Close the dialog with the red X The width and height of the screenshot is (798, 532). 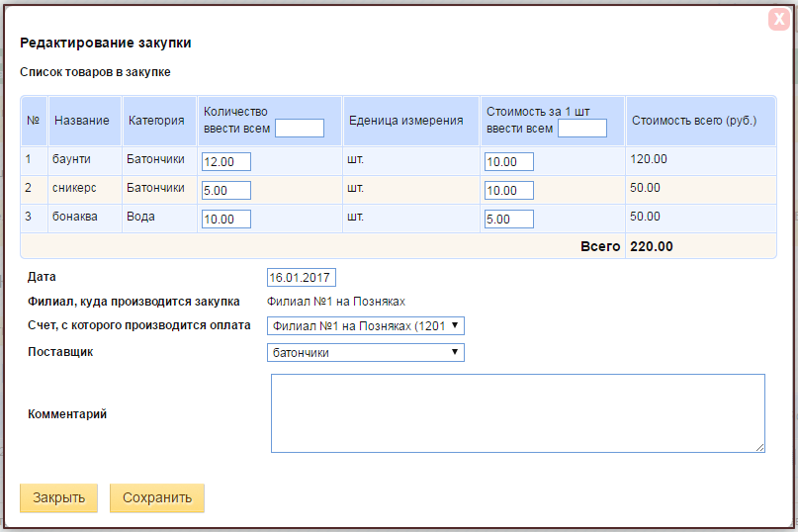778,20
